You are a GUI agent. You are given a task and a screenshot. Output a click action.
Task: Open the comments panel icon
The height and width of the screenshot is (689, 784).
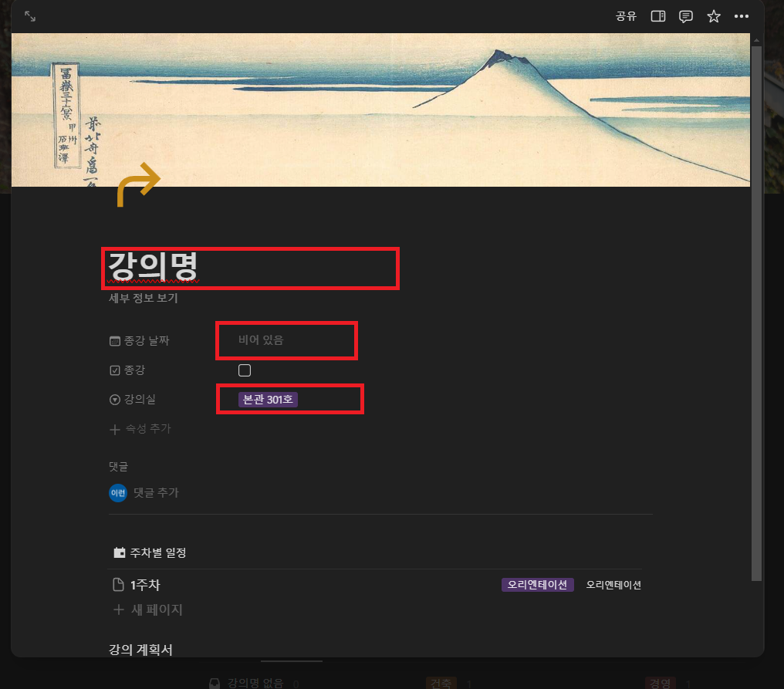tap(685, 16)
